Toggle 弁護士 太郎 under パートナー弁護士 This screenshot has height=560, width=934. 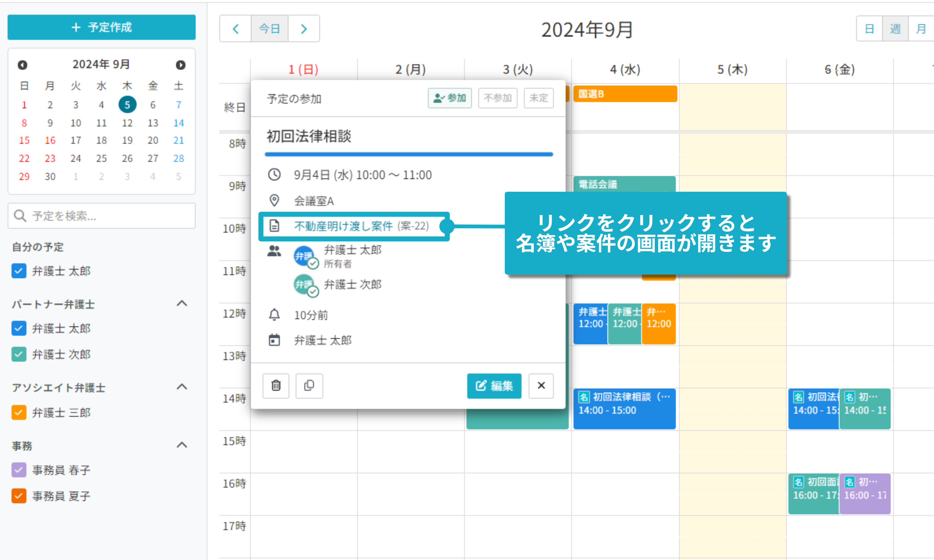(x=19, y=328)
